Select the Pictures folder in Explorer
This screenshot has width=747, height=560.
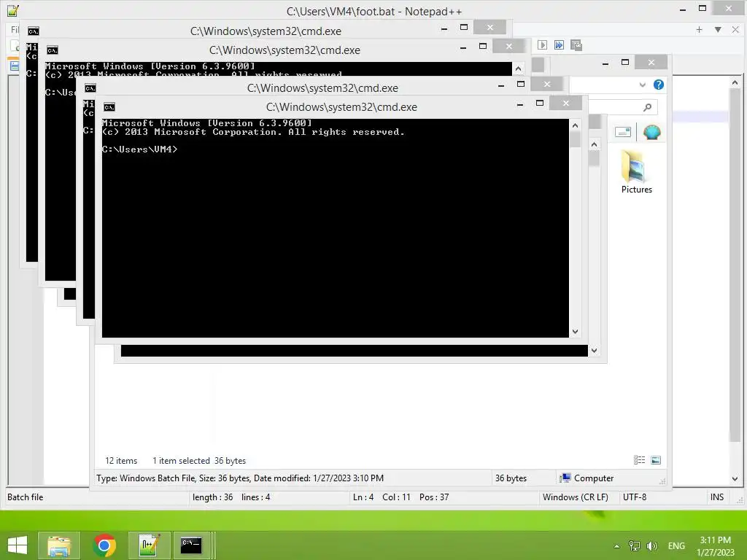(636, 171)
